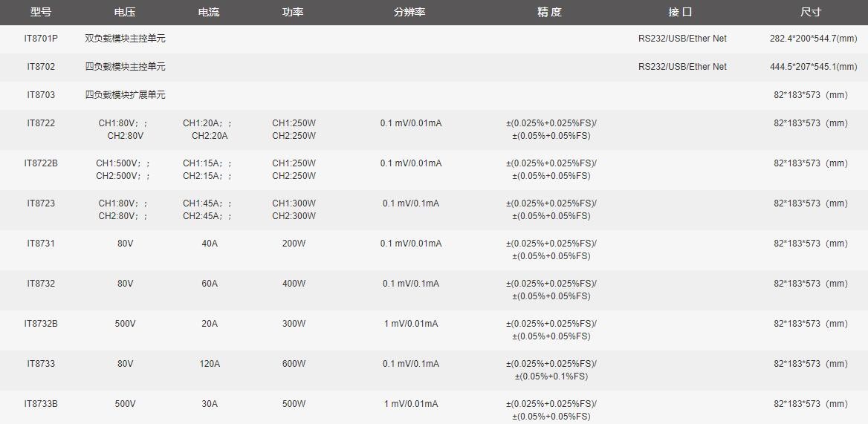Click the 电压 column header
Viewport: 868px width, 424px height.
click(125, 12)
